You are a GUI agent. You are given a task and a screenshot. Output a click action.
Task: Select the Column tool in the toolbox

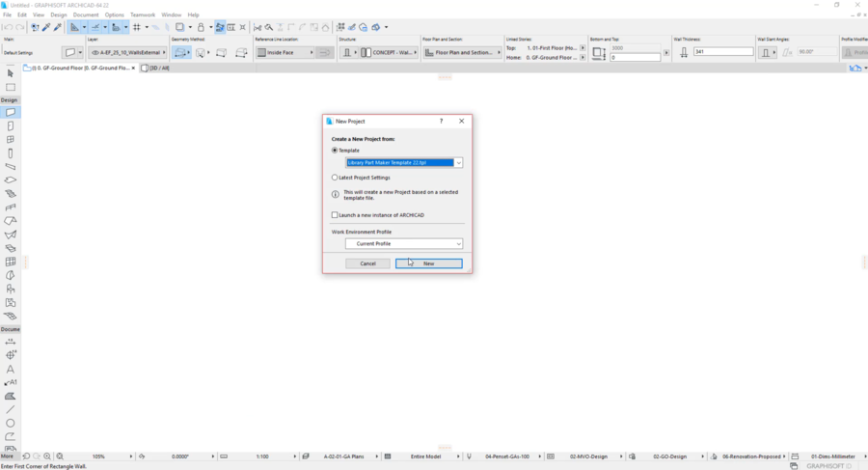[x=10, y=153]
